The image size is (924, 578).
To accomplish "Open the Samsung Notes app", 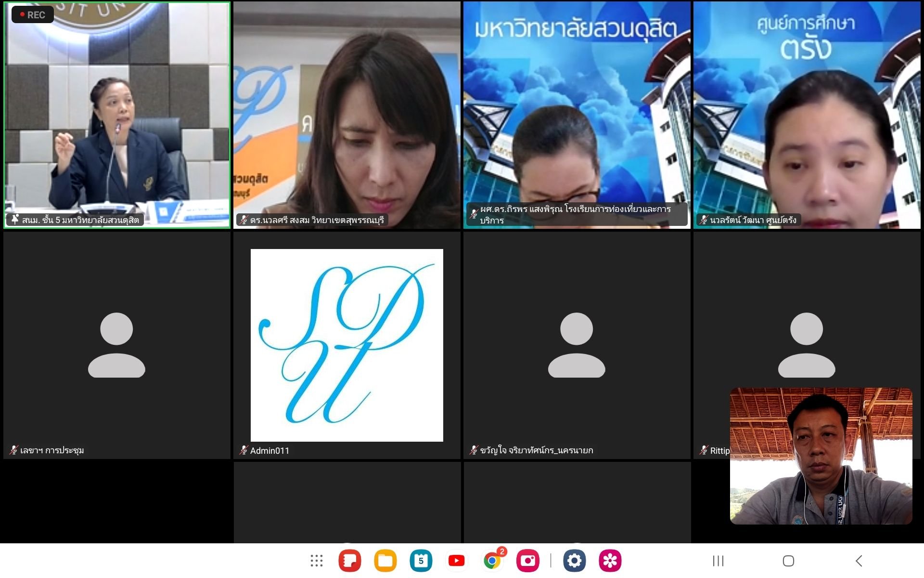I will (x=350, y=561).
